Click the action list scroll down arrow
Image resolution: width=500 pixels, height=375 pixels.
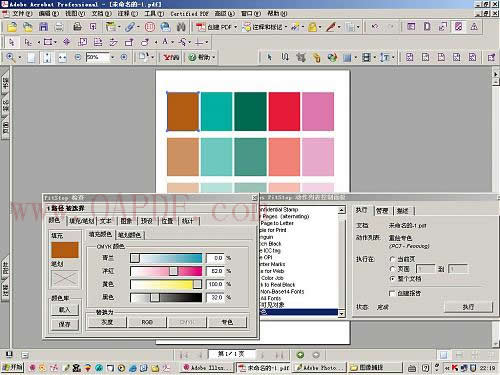point(341,313)
